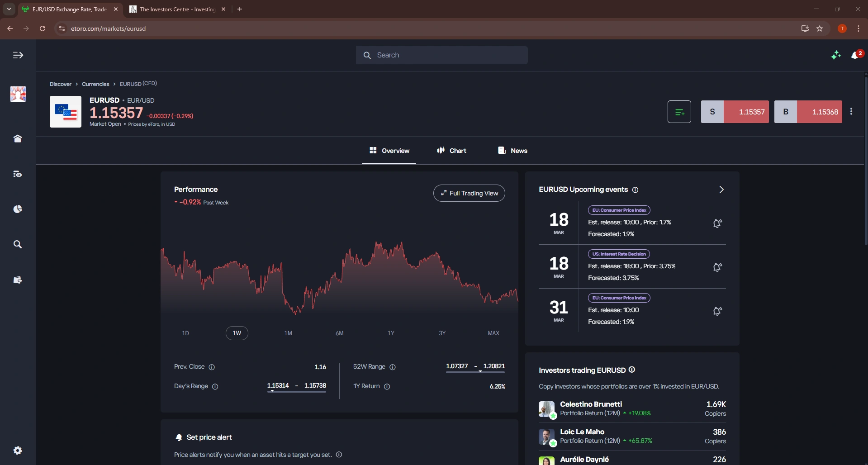
Task: Open notifications bell with 2 alerts
Action: [x=856, y=55]
